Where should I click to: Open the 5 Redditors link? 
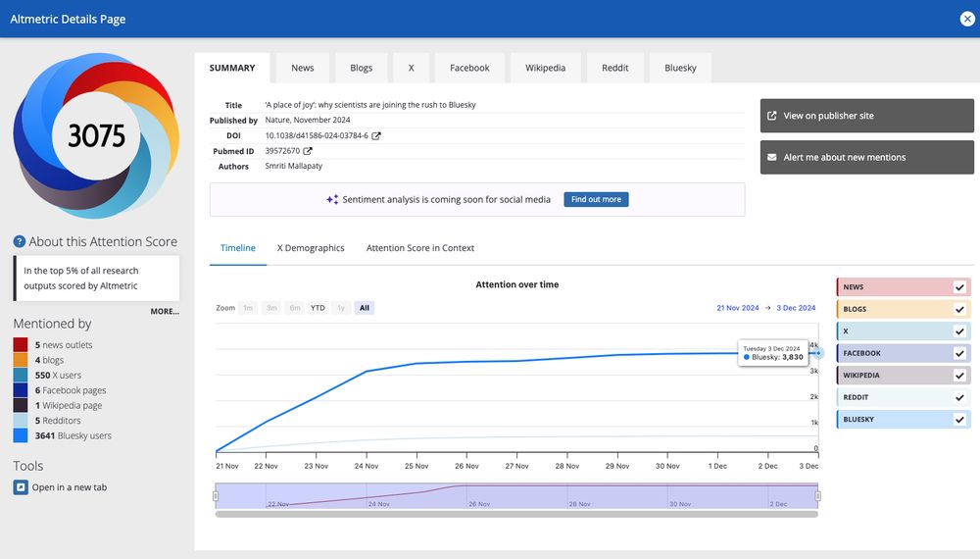coord(58,421)
